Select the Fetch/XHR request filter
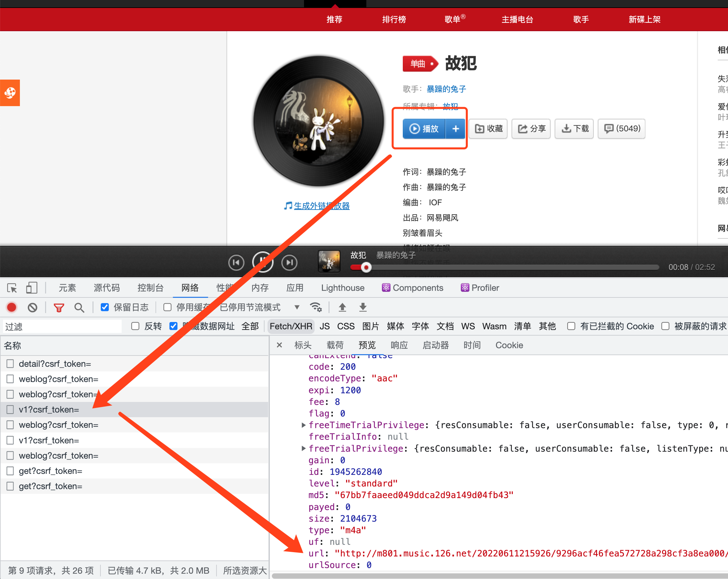 291,326
